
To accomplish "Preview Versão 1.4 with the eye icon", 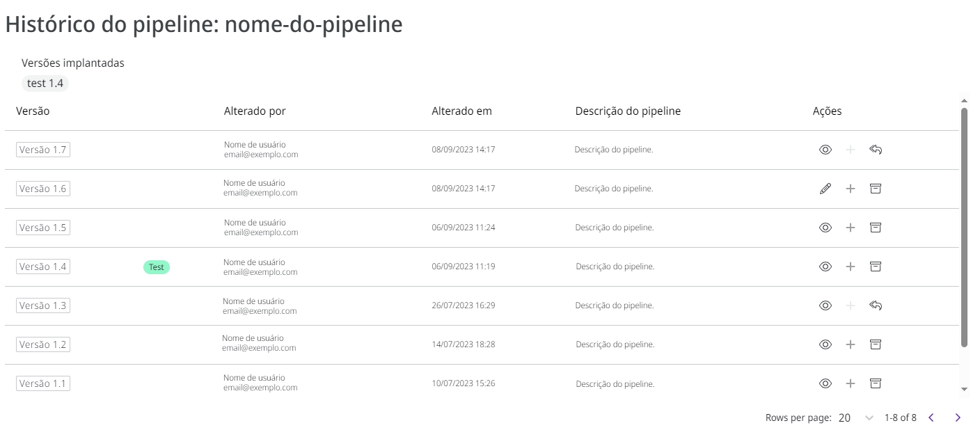I will [x=825, y=266].
